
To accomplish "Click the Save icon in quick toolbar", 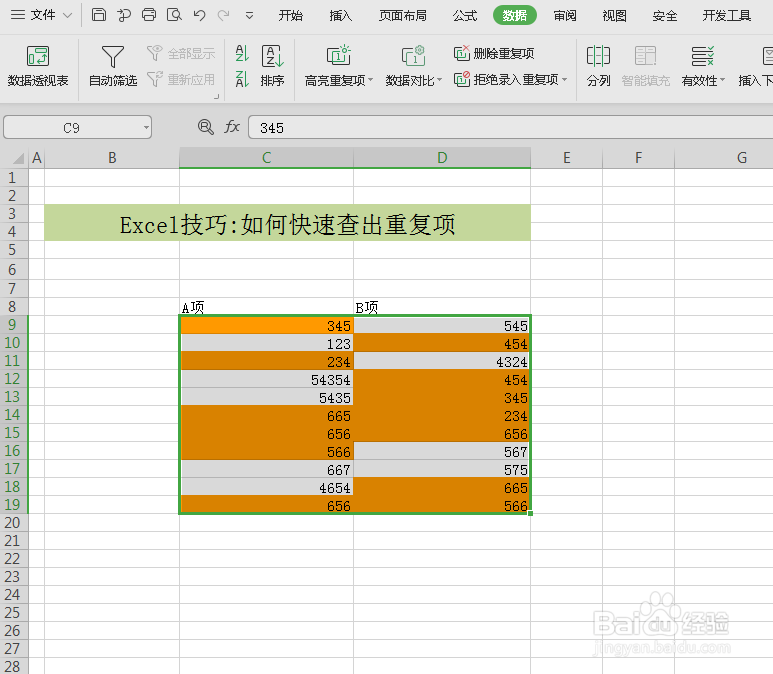I will 99,15.
